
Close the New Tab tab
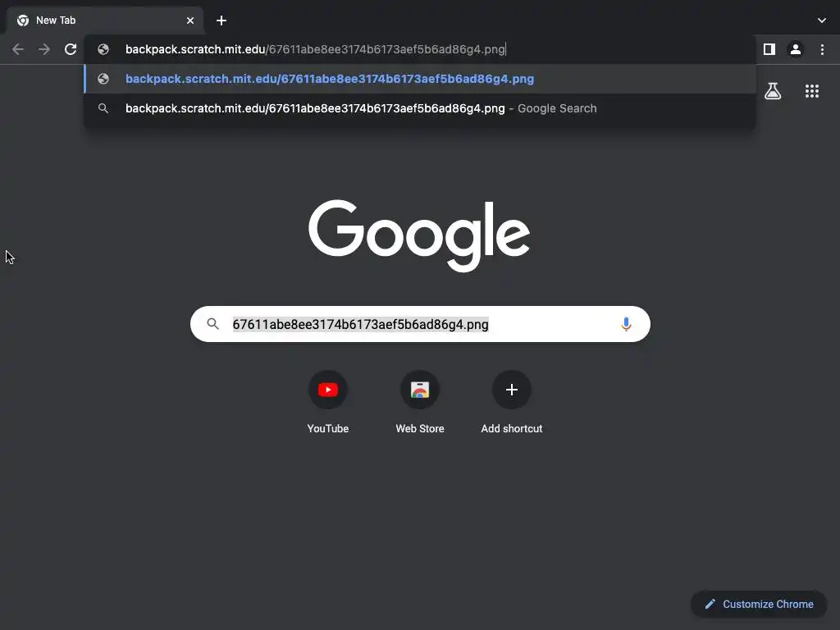[190, 21]
